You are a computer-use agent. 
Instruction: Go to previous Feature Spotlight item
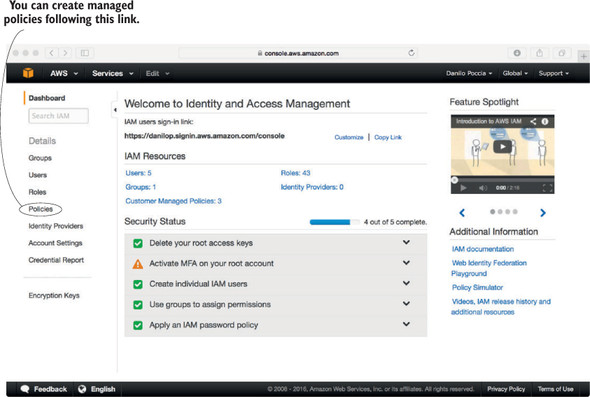click(462, 213)
